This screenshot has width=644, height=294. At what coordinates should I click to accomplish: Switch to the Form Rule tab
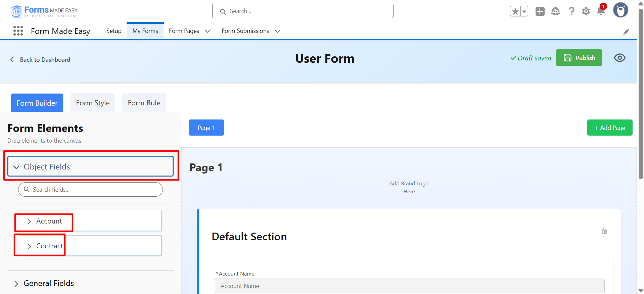[x=144, y=103]
